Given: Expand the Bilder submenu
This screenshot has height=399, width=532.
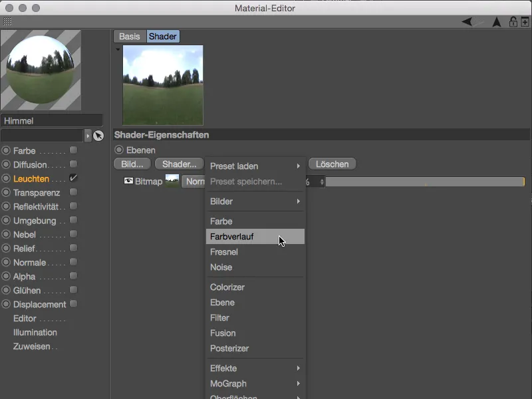Looking at the screenshot, I should pos(255,201).
